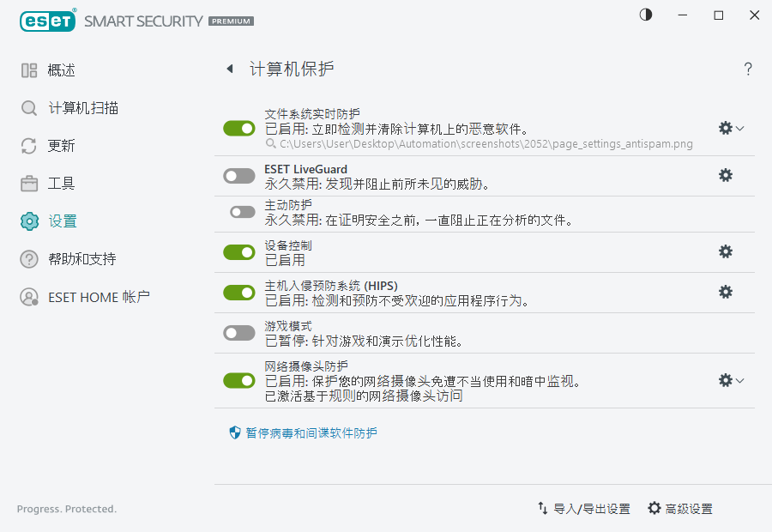Disable the 文件系统实时防护 toggle slider
The width and height of the screenshot is (772, 532).
(238, 128)
